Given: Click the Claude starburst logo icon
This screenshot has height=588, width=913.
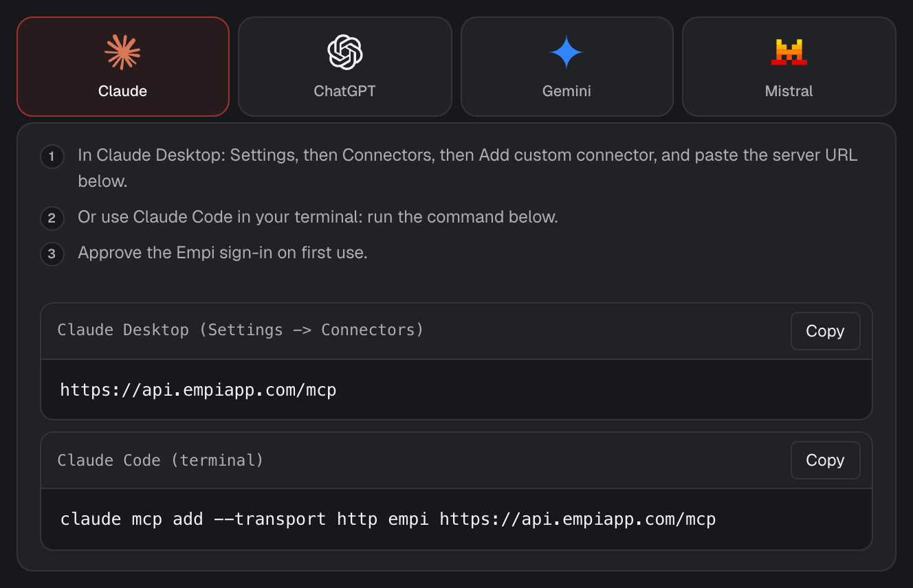Looking at the screenshot, I should tap(122, 52).
